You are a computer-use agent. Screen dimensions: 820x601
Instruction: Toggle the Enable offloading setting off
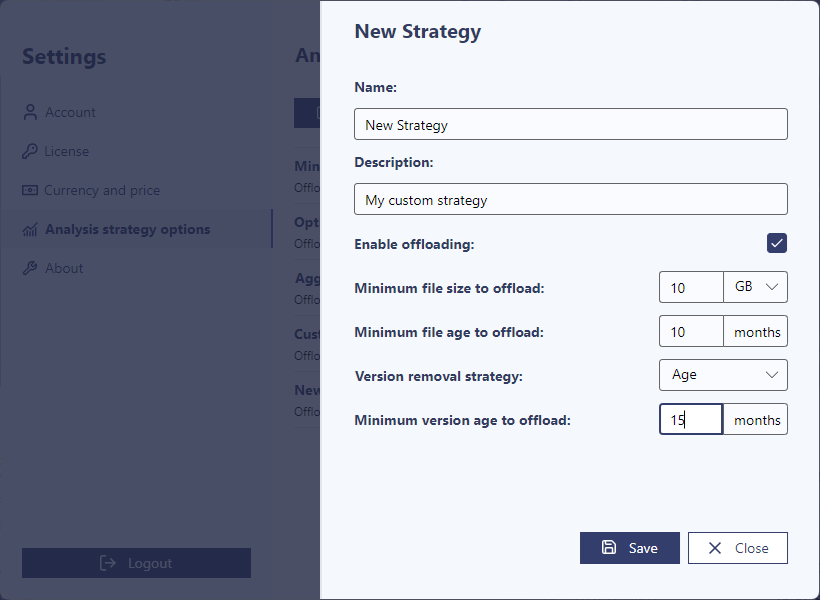coord(777,243)
